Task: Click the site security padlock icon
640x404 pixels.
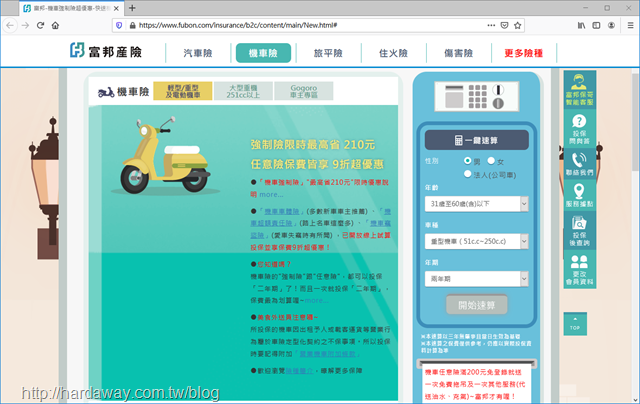Action: point(132,25)
